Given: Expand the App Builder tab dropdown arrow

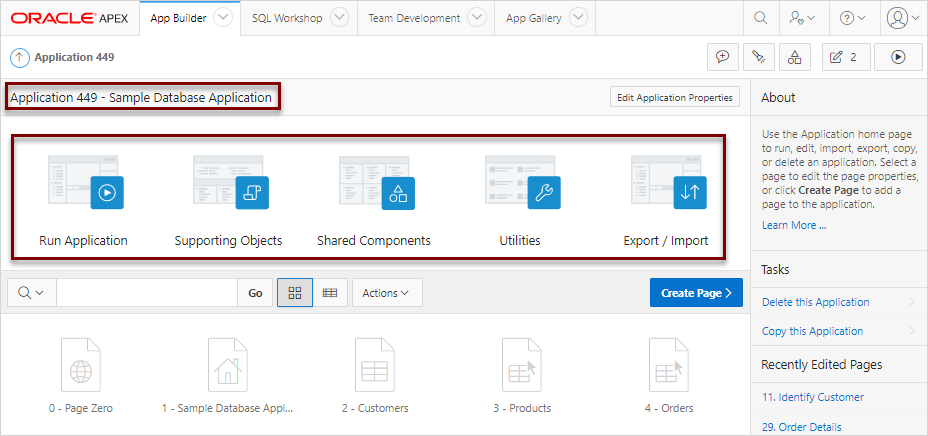Looking at the screenshot, I should (x=223, y=18).
